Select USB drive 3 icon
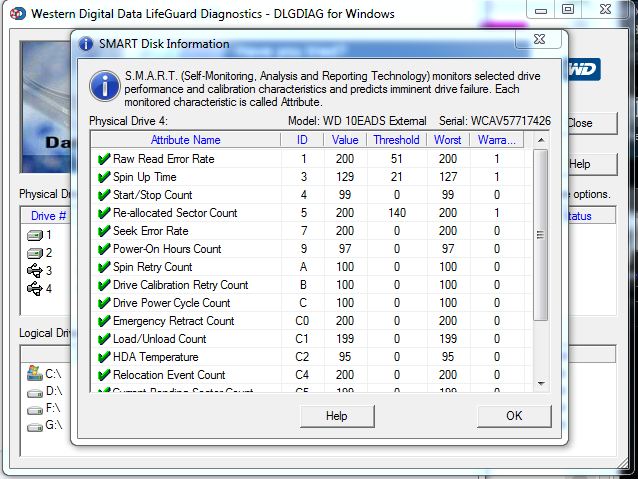 [35, 270]
